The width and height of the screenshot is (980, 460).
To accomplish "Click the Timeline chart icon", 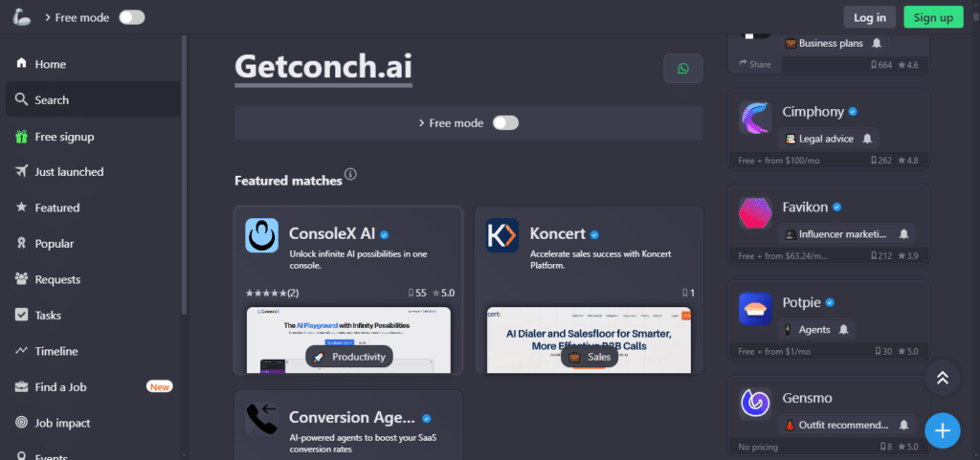I will point(22,351).
